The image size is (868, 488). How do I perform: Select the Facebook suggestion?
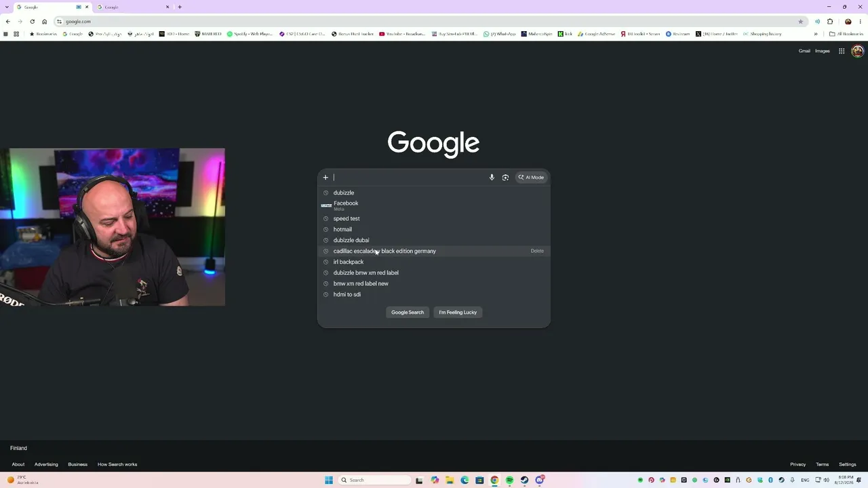click(x=434, y=205)
